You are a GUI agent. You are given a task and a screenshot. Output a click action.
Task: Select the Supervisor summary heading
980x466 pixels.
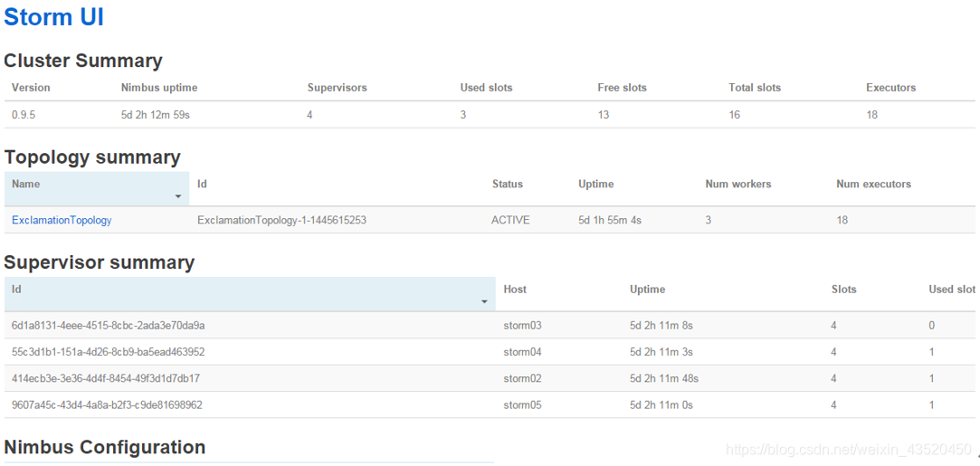pyautogui.click(x=100, y=262)
